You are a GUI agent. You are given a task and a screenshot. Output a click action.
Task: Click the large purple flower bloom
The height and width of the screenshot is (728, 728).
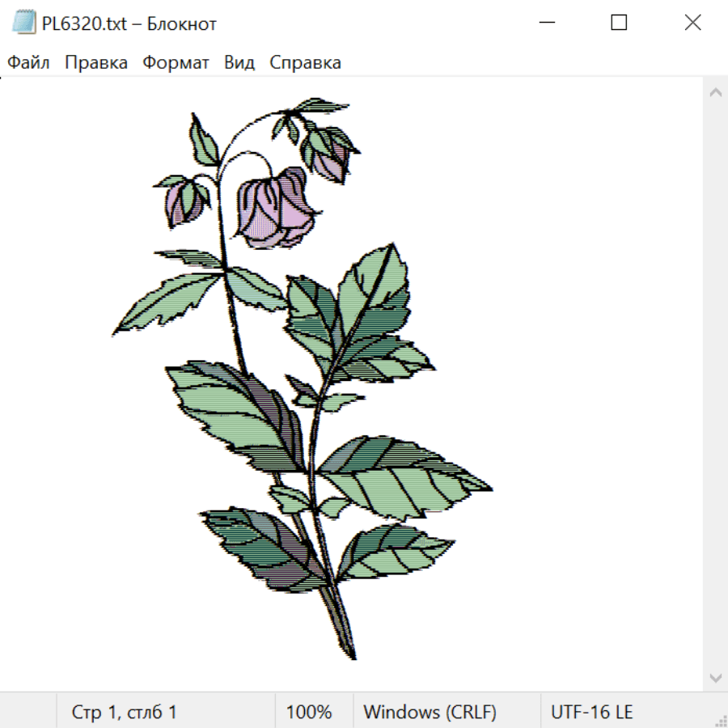click(277, 208)
